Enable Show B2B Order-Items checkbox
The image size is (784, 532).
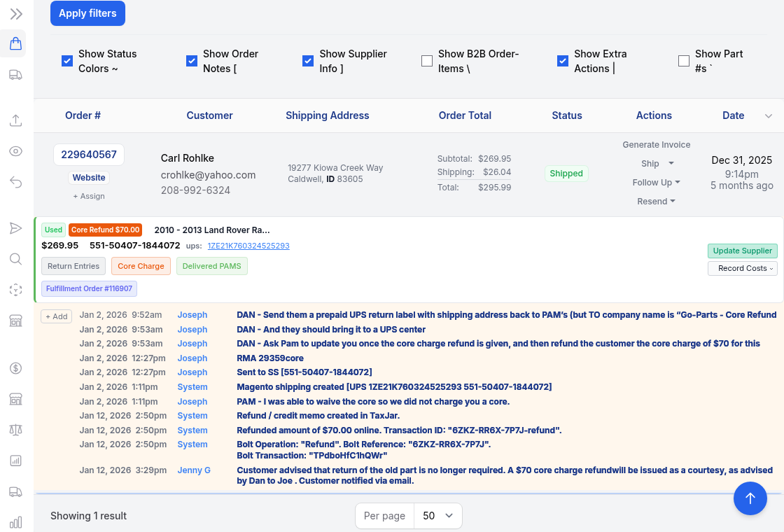(427, 61)
